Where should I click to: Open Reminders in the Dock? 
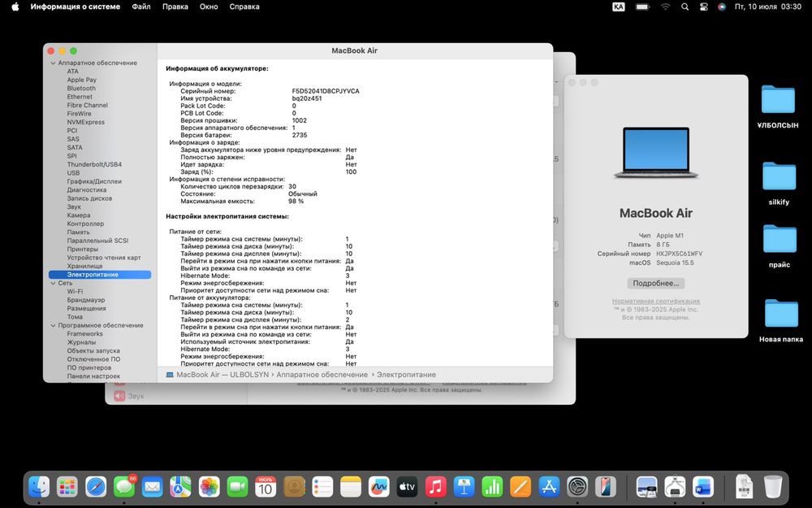(322, 487)
